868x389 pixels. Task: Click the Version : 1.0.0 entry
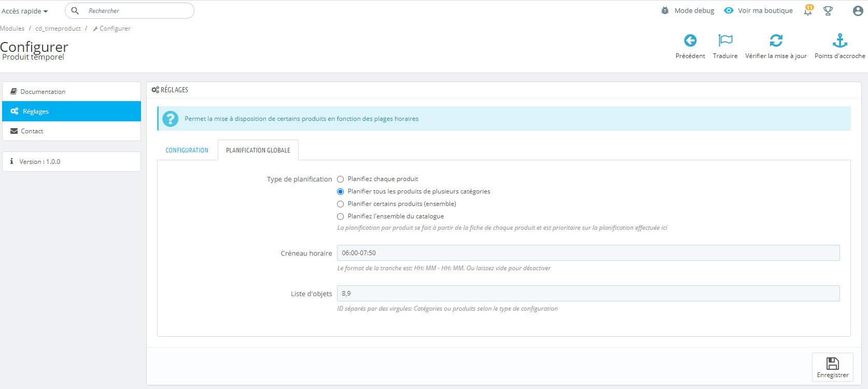click(x=72, y=162)
